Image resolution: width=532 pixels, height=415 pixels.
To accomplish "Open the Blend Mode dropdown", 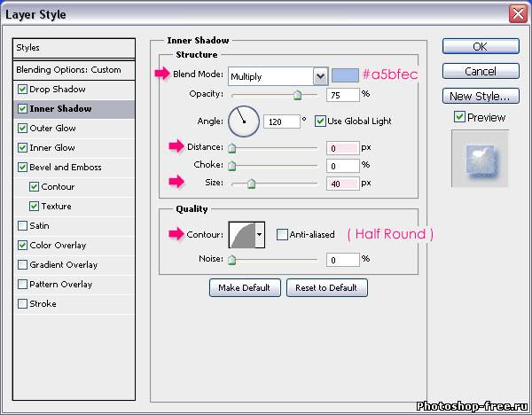I will (x=319, y=76).
